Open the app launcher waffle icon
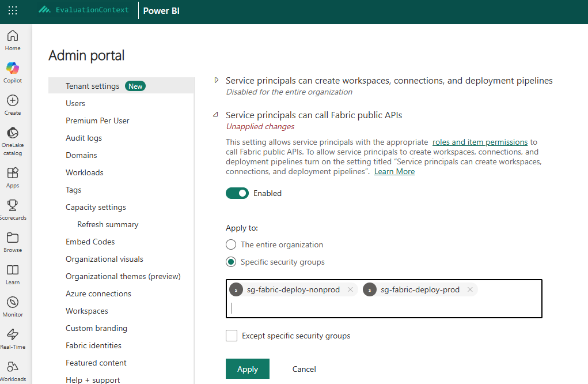588x384 pixels. coord(13,10)
